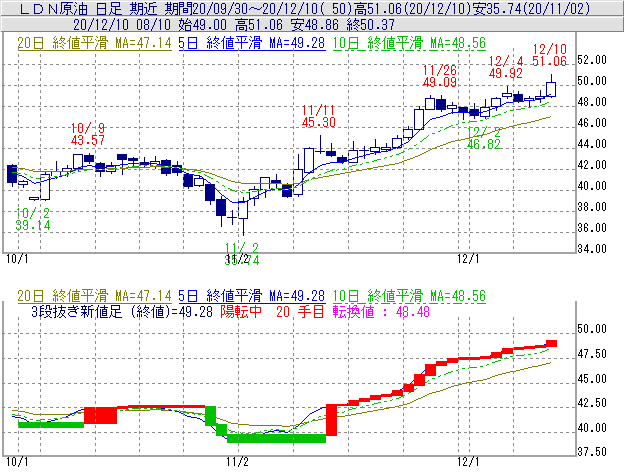
Task: Click the 12/ 4 49.92 high label
Action: point(505,67)
